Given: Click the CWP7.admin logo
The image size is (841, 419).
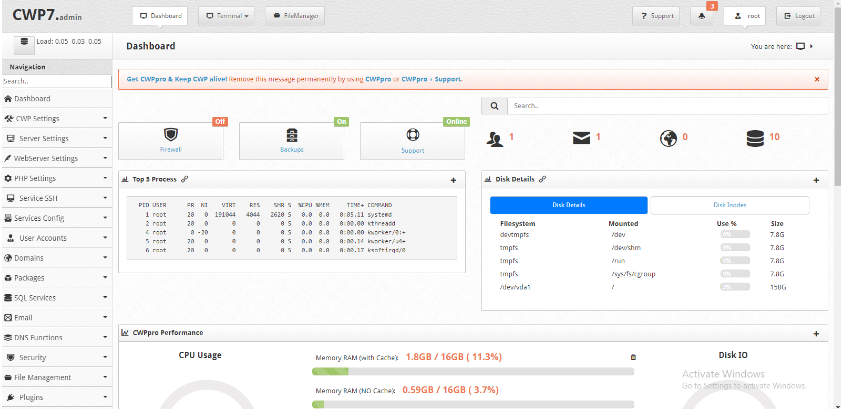Looking at the screenshot, I should [47, 16].
